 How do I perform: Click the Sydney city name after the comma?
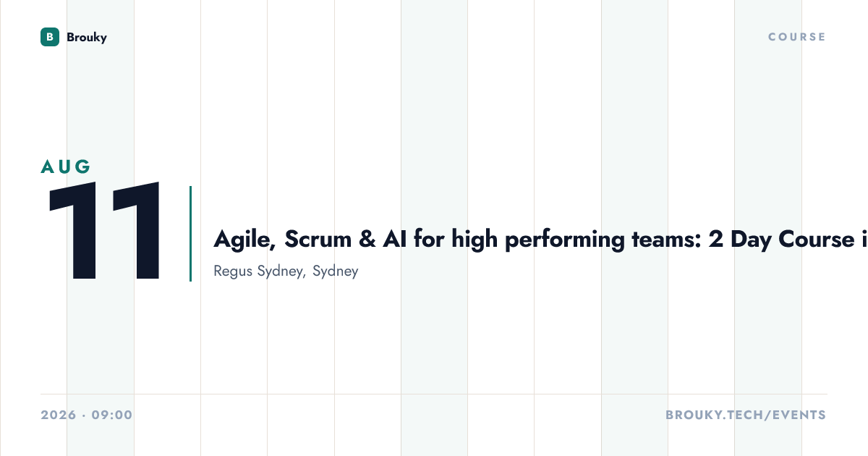[x=336, y=272]
